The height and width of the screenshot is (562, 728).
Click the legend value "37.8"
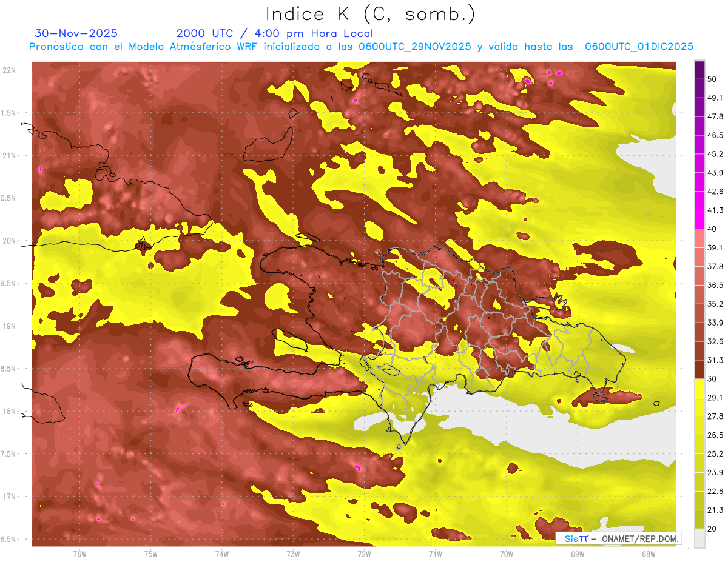tap(715, 266)
